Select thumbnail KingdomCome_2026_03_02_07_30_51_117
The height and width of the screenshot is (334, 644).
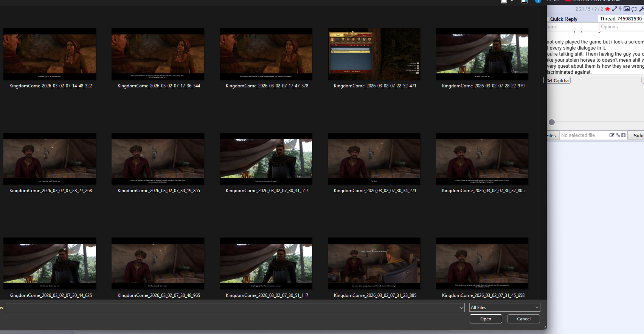(x=266, y=264)
